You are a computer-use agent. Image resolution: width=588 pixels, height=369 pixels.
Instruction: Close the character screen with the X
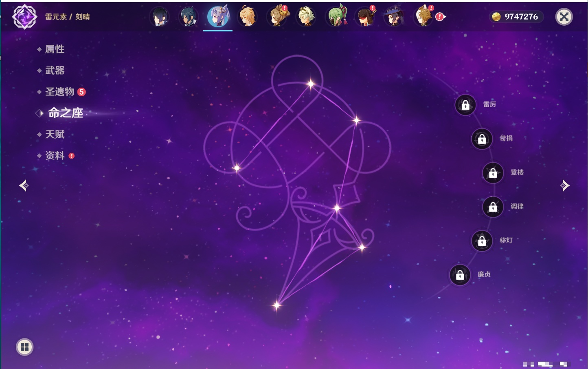(564, 17)
